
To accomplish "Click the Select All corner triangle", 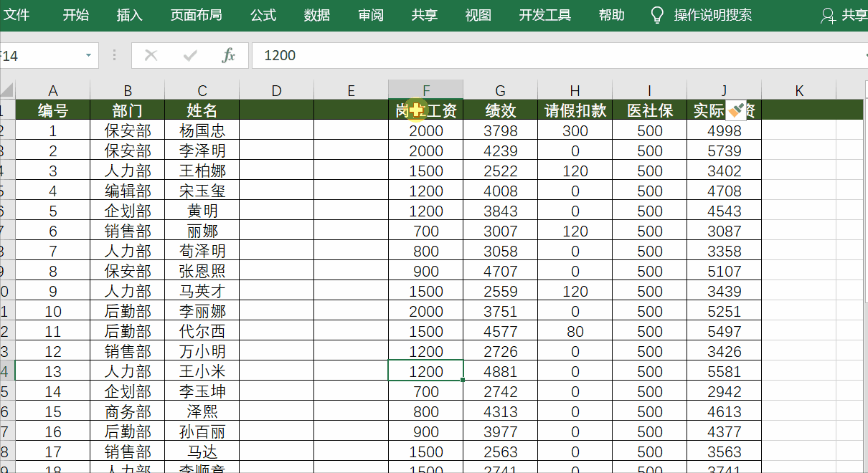I will (x=7, y=90).
